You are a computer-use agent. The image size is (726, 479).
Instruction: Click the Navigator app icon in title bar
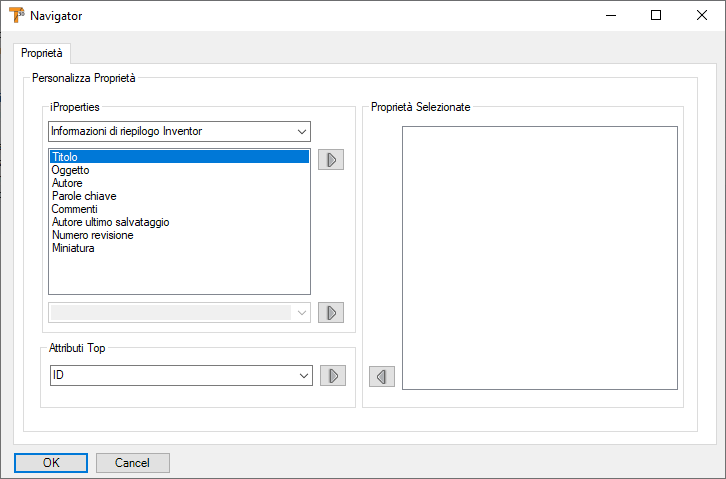pyautogui.click(x=17, y=15)
